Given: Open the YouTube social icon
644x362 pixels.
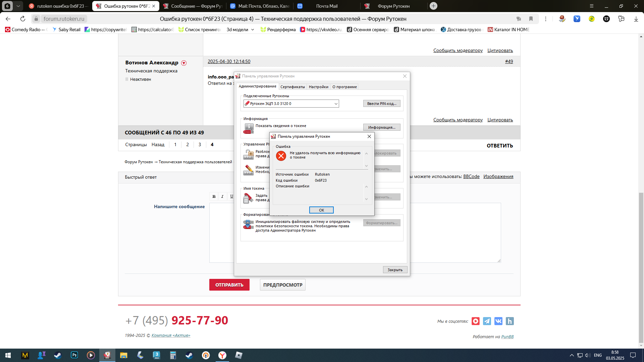Looking at the screenshot, I should pos(475,321).
